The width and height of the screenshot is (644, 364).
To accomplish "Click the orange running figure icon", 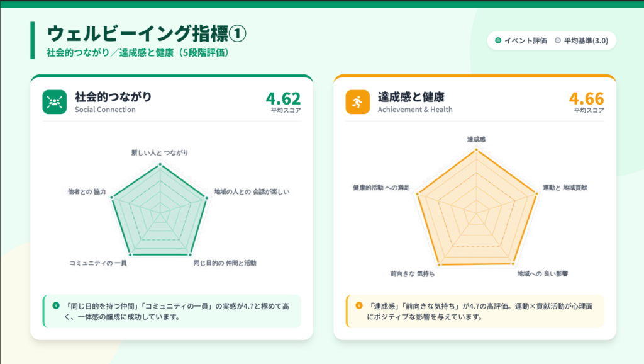I will [358, 102].
